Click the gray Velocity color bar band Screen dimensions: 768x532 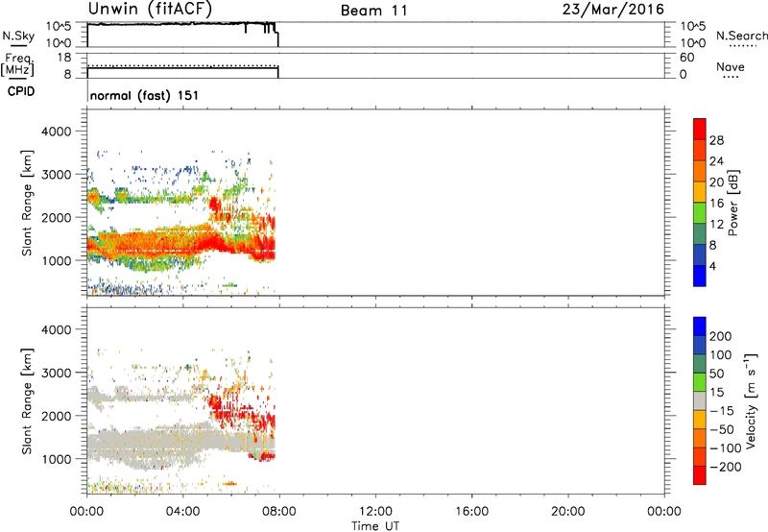point(700,400)
